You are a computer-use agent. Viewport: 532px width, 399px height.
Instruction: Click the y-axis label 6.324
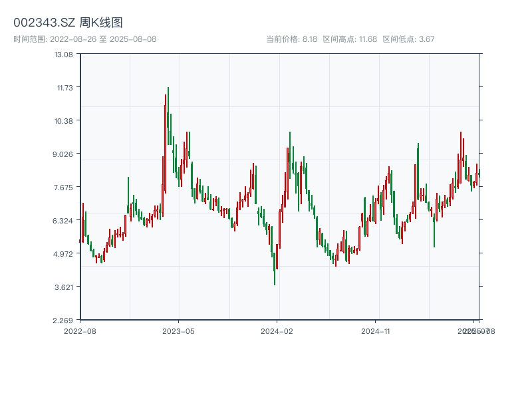pyautogui.click(x=63, y=221)
